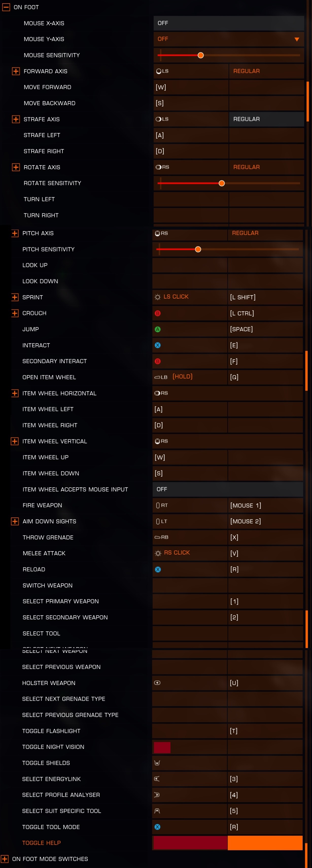
Task: Expand On Foot Mode Switches section
Action: (x=4, y=859)
